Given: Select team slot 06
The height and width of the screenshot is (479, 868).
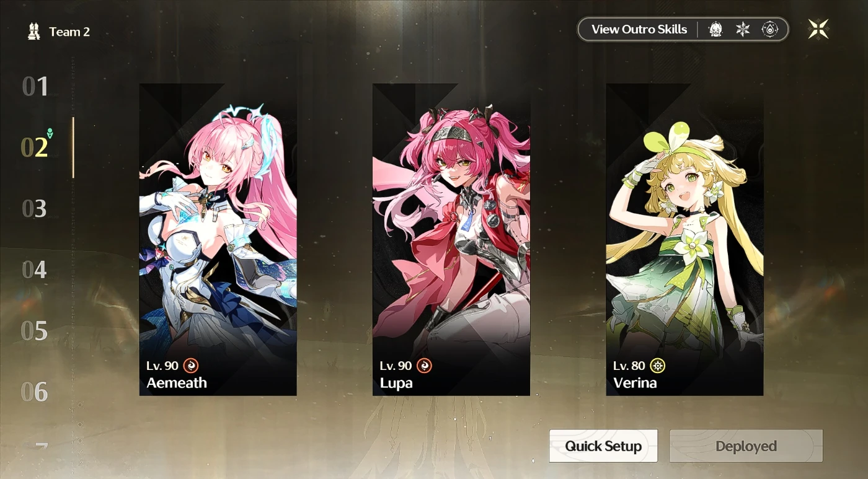Looking at the screenshot, I should point(35,392).
